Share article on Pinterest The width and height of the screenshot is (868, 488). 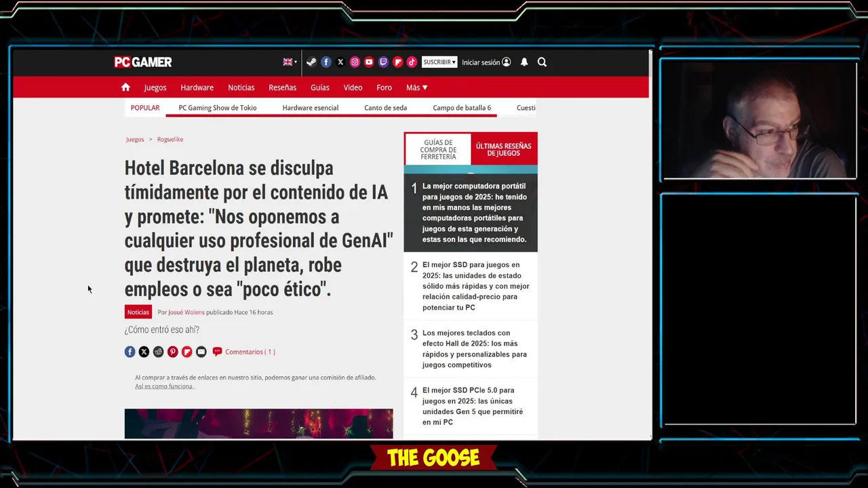pos(173,352)
